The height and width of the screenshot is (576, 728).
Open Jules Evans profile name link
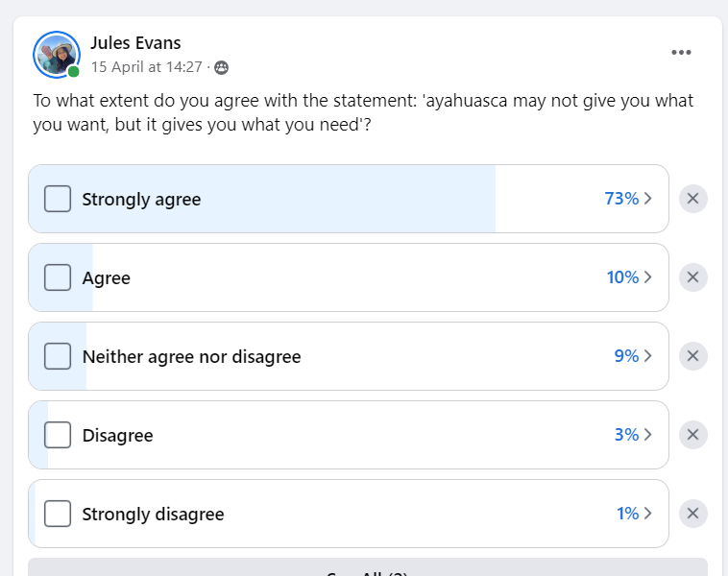[135, 42]
